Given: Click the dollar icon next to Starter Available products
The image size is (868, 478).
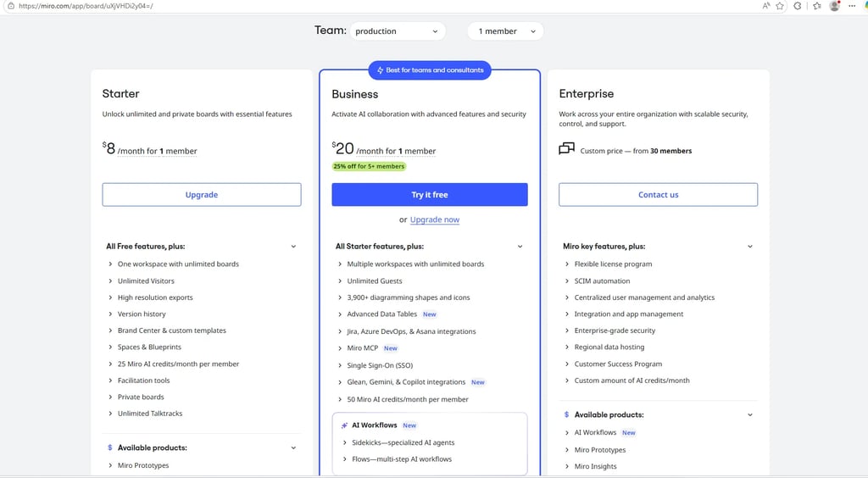Looking at the screenshot, I should pos(109,447).
